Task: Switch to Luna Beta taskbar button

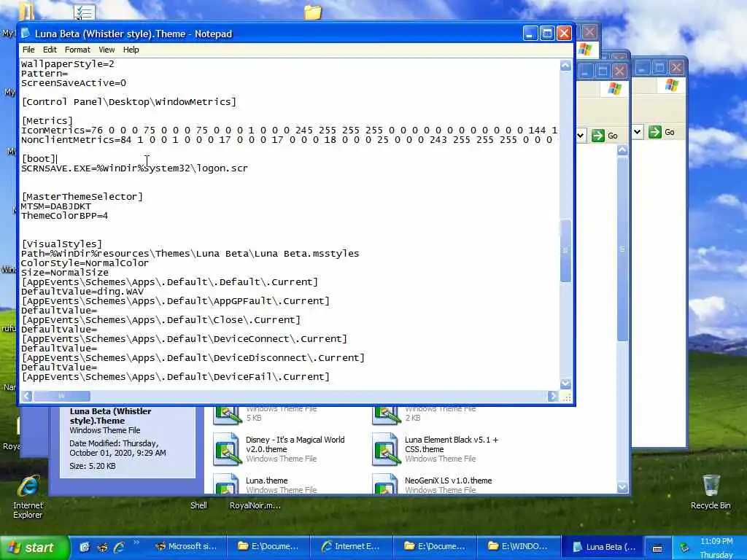Action: click(603, 547)
